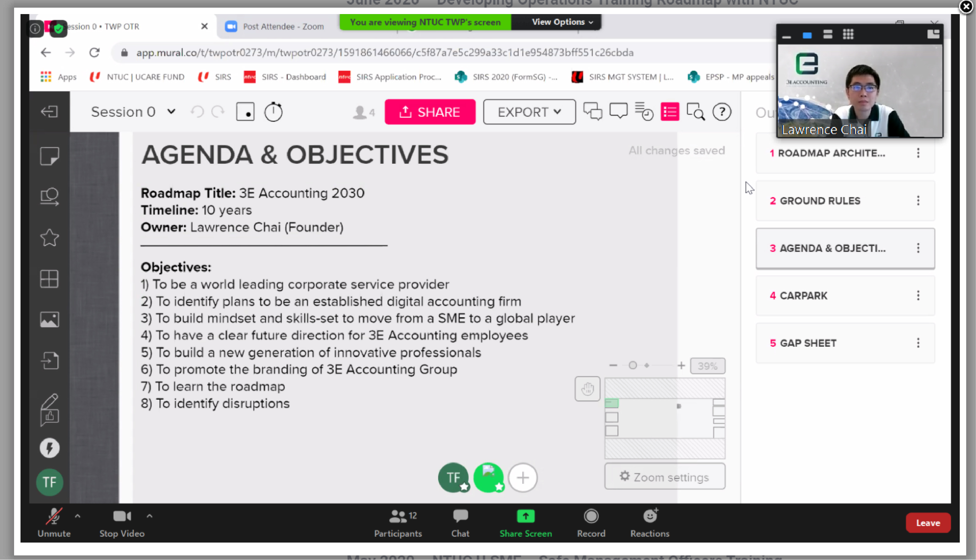The image size is (976, 560).
Task: Open options menu for GROUND RULES outline item
Action: pyautogui.click(x=918, y=200)
